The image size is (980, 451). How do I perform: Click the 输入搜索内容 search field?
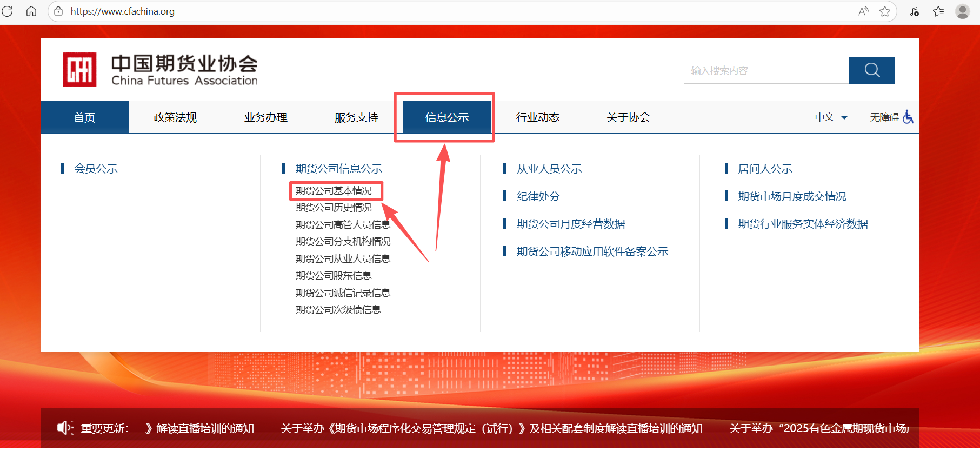pyautogui.click(x=766, y=70)
